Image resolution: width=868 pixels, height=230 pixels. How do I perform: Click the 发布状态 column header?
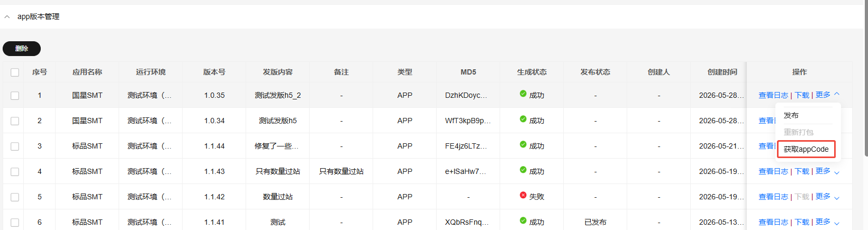[595, 72]
